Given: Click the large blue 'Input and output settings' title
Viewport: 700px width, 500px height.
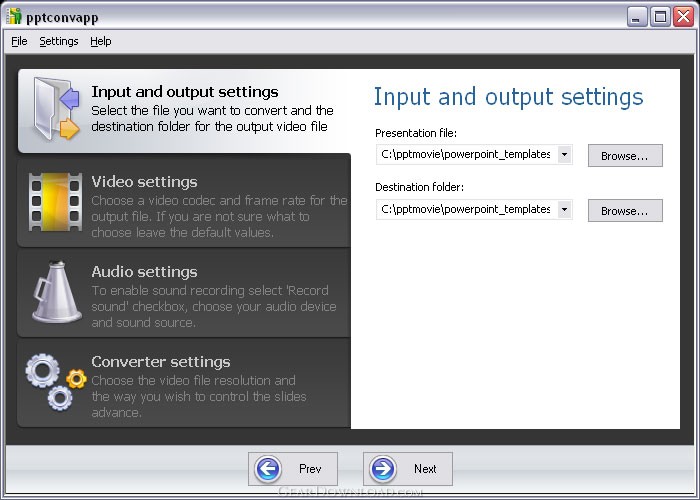Looking at the screenshot, I should point(508,97).
